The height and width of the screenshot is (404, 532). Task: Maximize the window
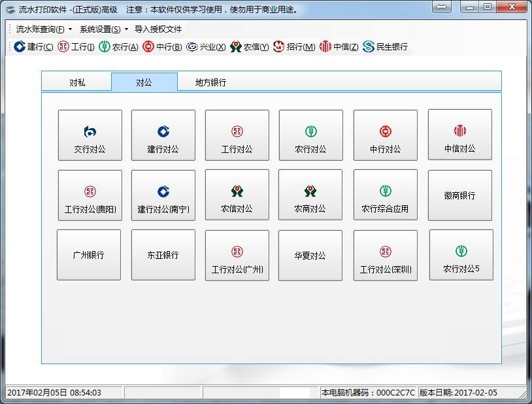tap(488, 7)
